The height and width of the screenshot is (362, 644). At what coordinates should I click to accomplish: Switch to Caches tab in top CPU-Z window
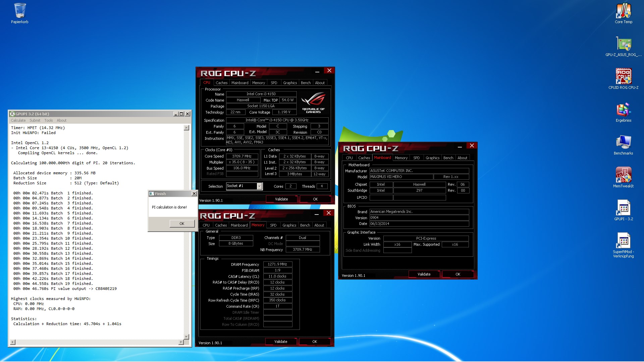(221, 83)
